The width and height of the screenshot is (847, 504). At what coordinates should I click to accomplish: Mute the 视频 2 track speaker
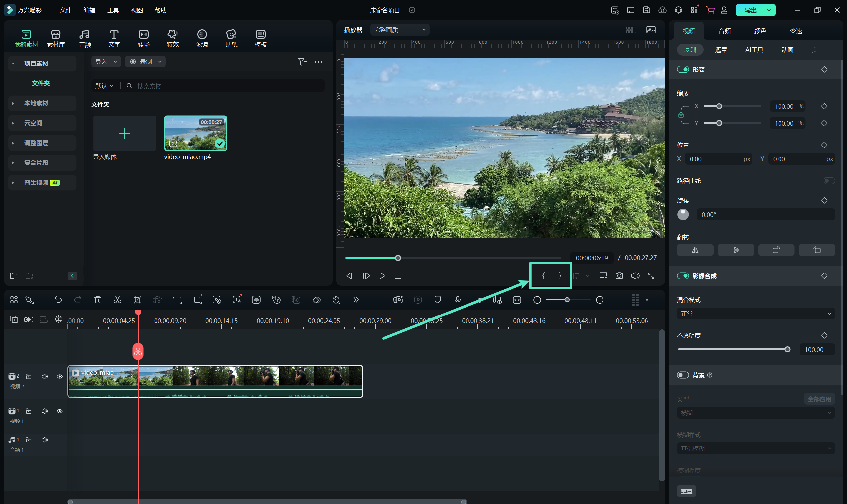tap(45, 376)
